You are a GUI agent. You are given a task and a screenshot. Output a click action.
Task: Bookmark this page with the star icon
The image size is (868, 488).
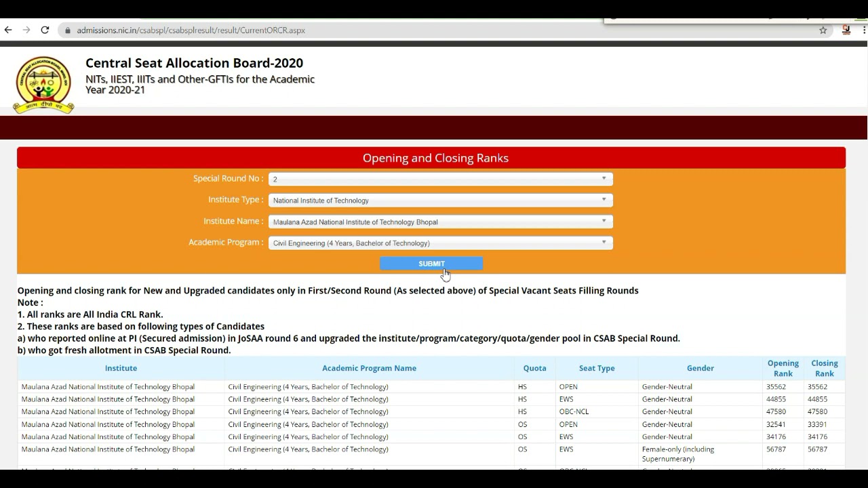pyautogui.click(x=823, y=30)
